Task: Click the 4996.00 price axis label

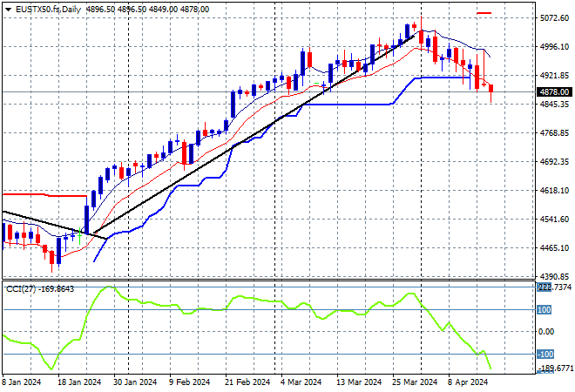Action: 553,47
